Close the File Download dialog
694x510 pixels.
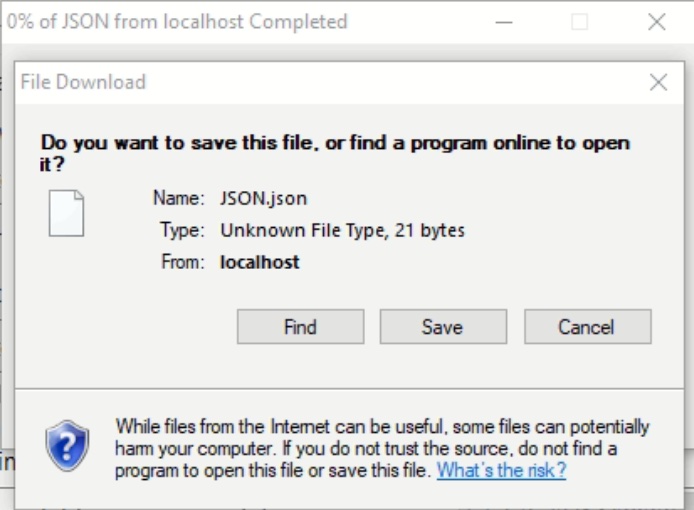pos(658,82)
